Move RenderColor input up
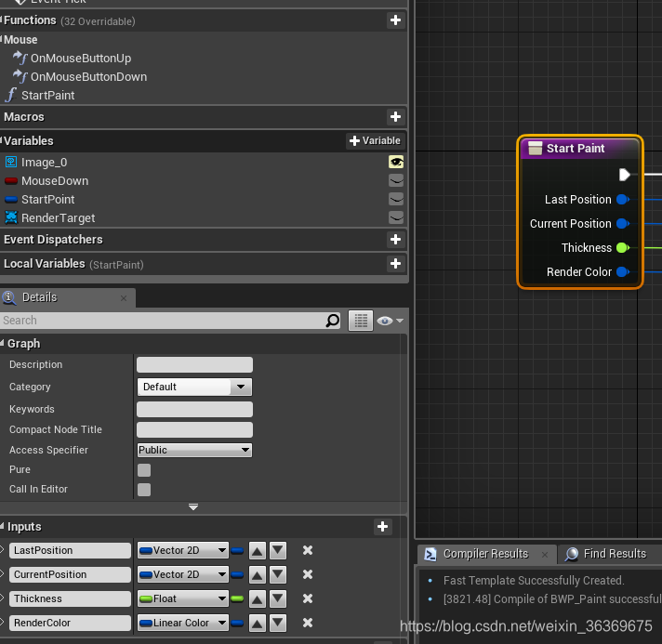662x644 pixels. (x=258, y=623)
